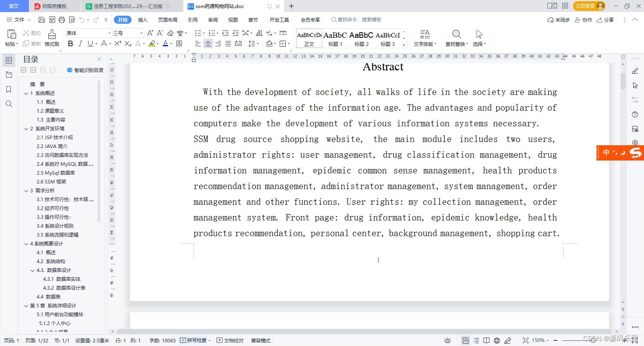This screenshot has height=346, width=644.
Task: Click the character border icon
Action: pyautogui.click(x=180, y=43)
